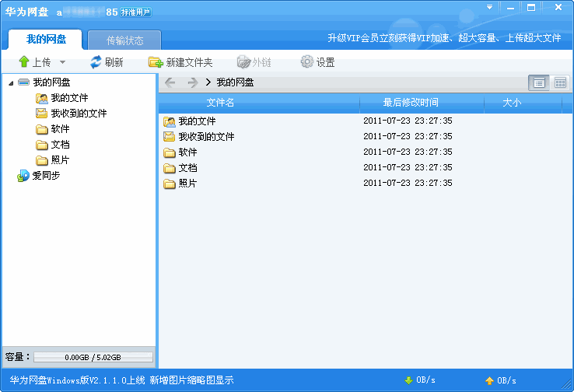Image resolution: width=574 pixels, height=392 pixels.
Task: Click the 设置 settings label
Action: (325, 62)
